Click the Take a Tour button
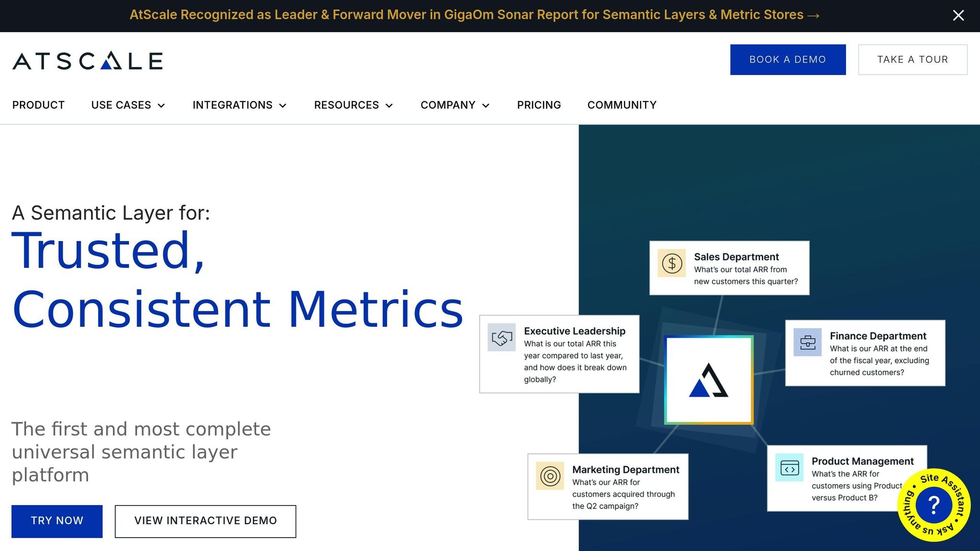 [913, 59]
